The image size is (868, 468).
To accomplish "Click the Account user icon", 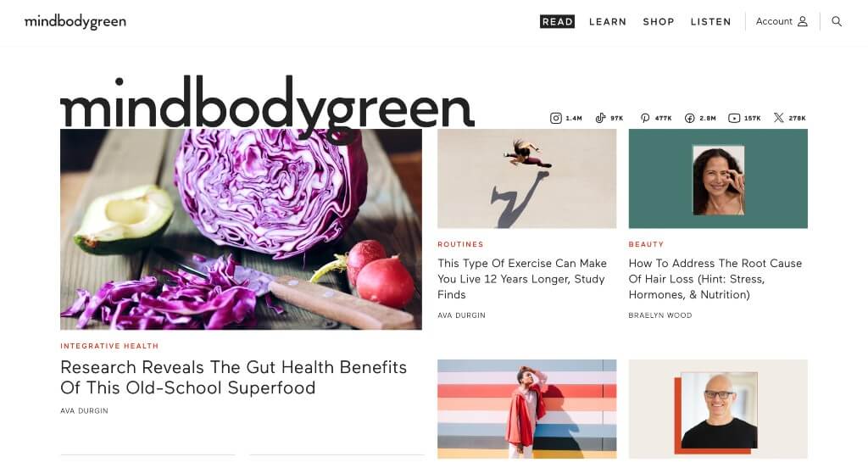I will click(x=803, y=21).
